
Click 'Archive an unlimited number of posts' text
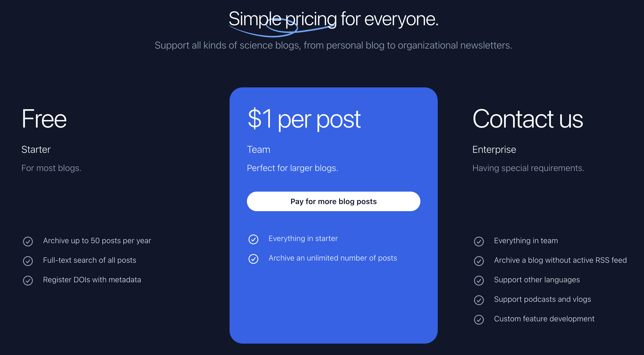(x=333, y=258)
